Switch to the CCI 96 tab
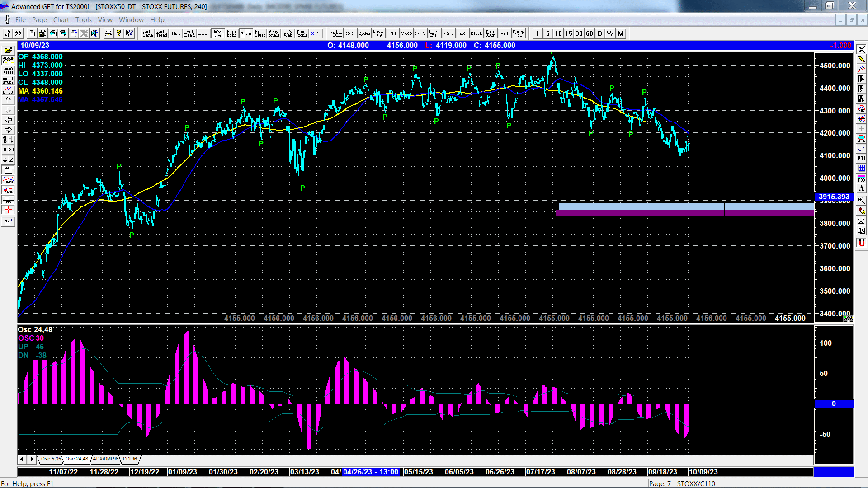This screenshot has width=868, height=488. [x=130, y=459]
